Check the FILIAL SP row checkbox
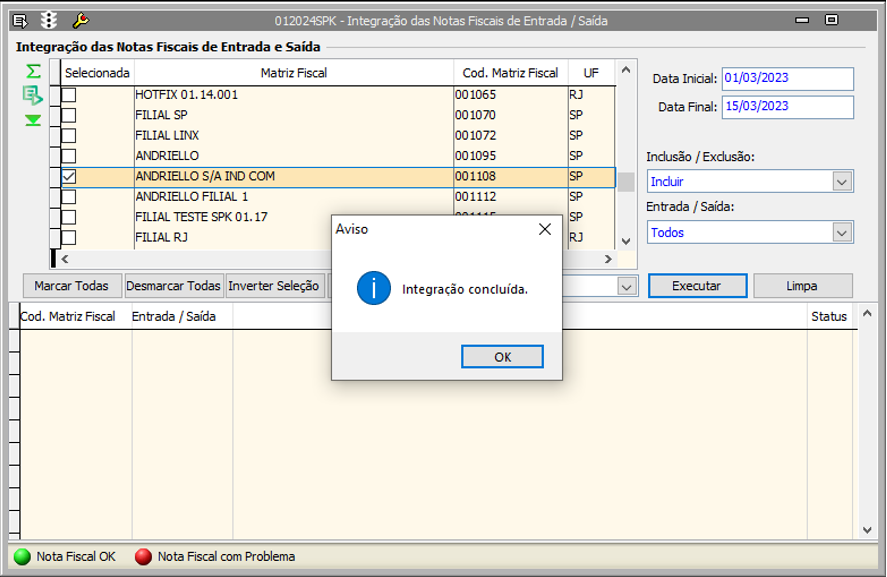 pyautogui.click(x=69, y=115)
